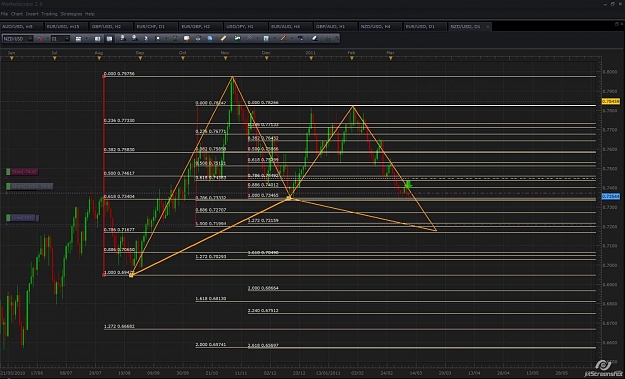The image size is (625, 379).
Task: Click the printer toolbar icon
Action: [198, 39]
